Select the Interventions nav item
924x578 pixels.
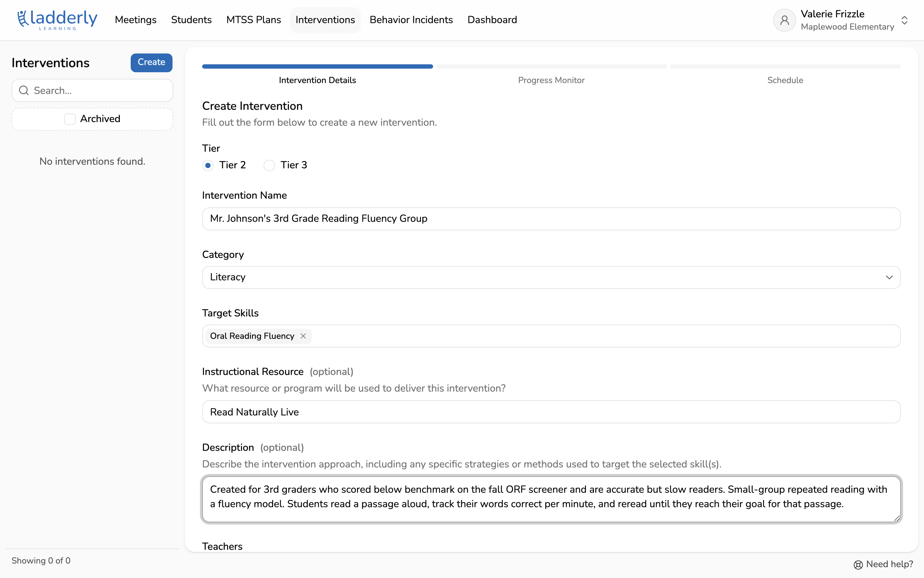coord(325,20)
